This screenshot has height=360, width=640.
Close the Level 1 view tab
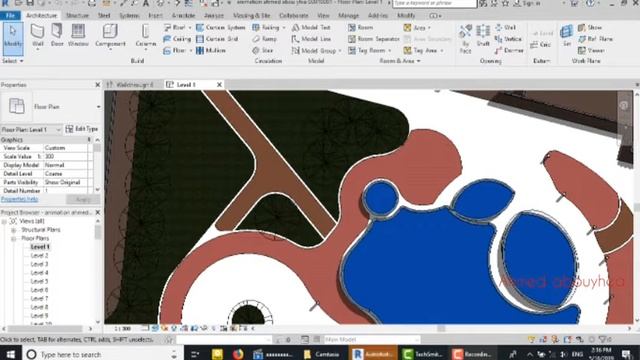pos(219,84)
